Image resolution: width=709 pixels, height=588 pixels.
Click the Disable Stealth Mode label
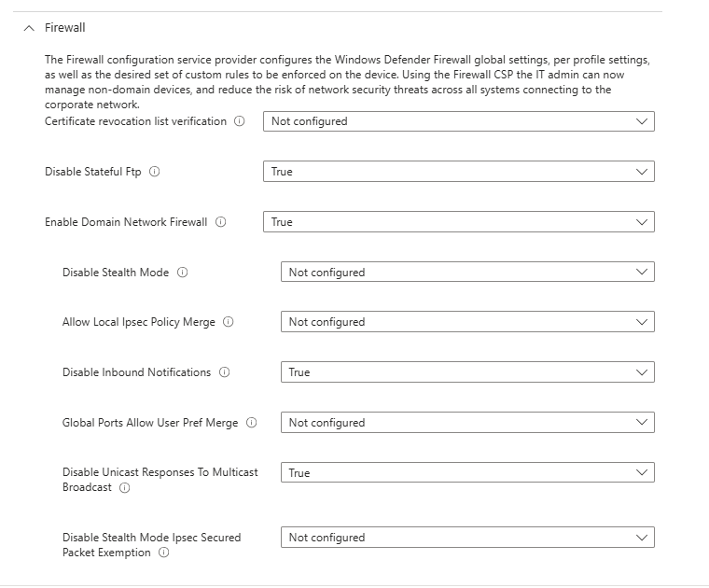click(x=116, y=273)
